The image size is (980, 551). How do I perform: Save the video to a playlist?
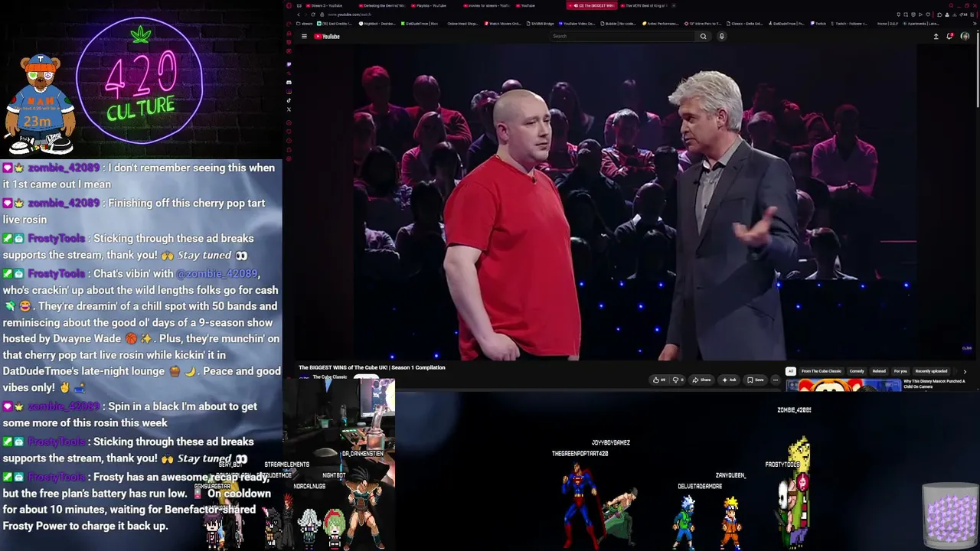click(x=756, y=380)
